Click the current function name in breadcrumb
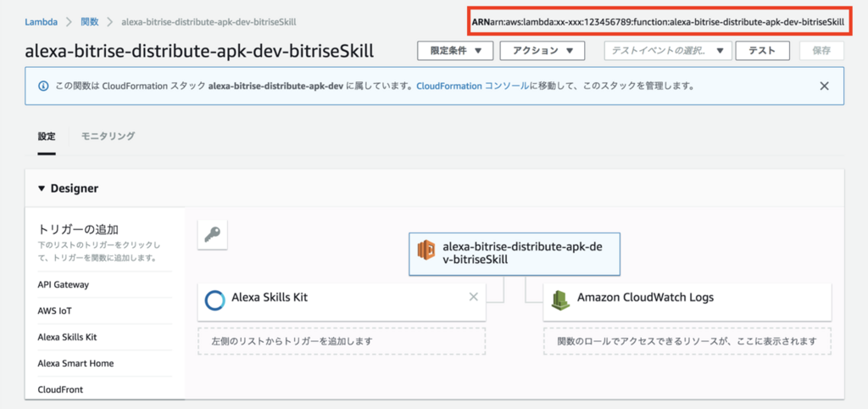 (x=209, y=22)
